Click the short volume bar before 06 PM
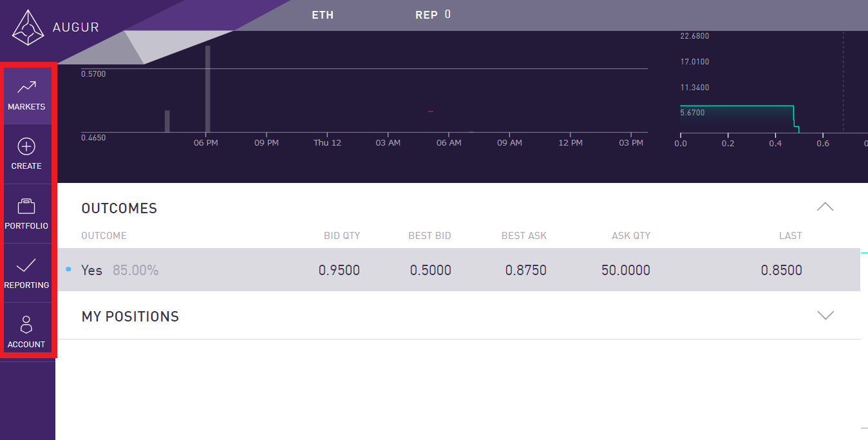Screen dimensions: 868x440 coord(167,121)
